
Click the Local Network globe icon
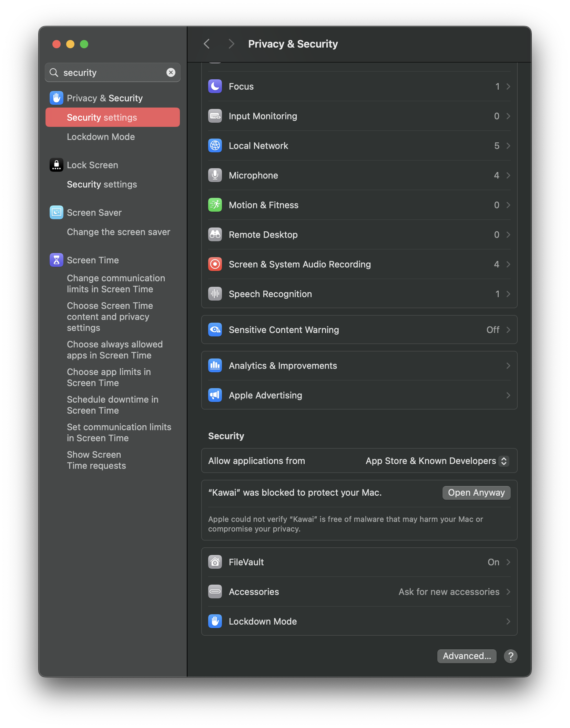pos(215,145)
